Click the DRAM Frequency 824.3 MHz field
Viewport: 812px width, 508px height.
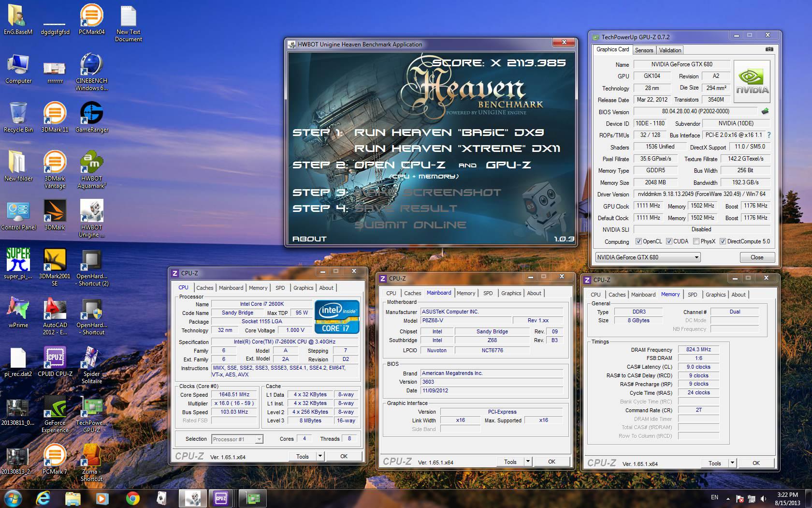698,349
